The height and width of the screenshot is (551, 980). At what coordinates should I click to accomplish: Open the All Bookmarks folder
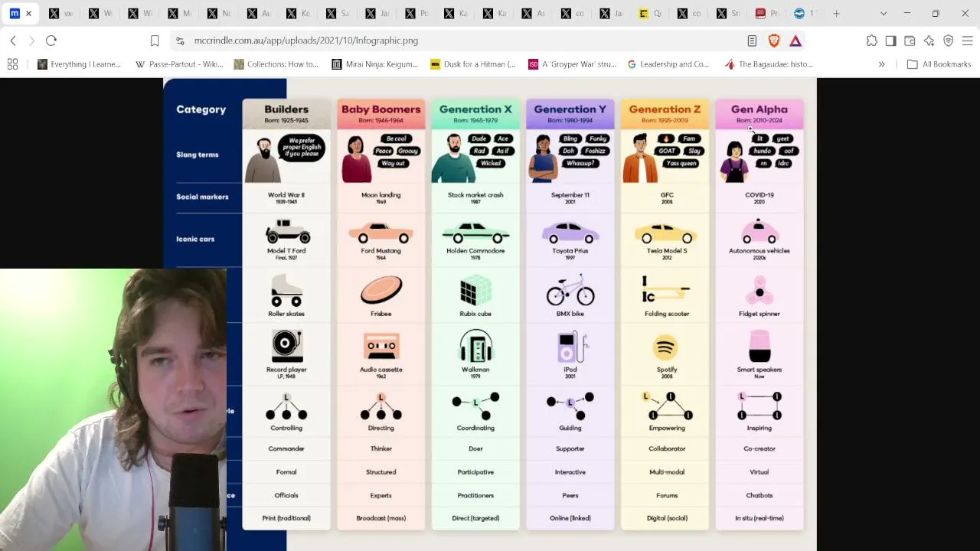pos(939,64)
